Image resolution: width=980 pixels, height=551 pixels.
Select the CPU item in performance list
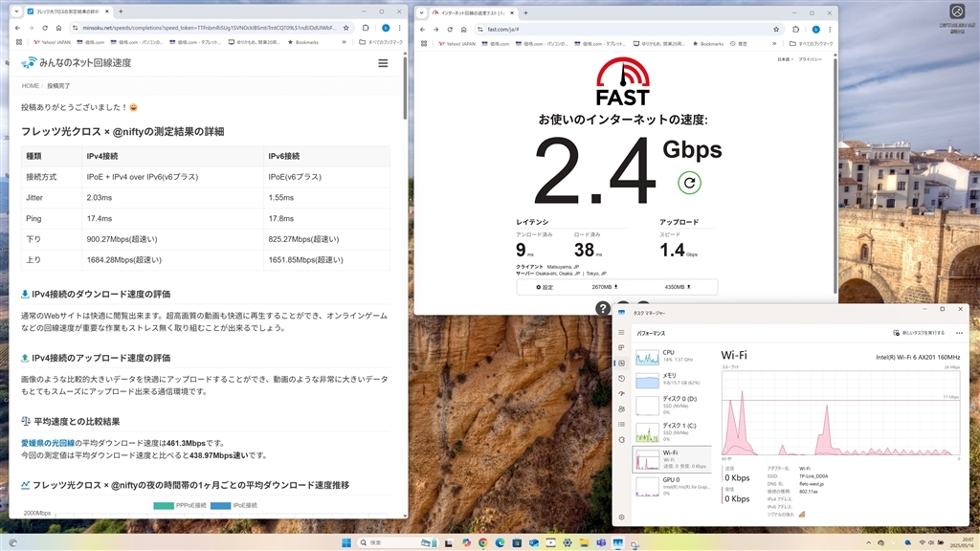coord(672,356)
